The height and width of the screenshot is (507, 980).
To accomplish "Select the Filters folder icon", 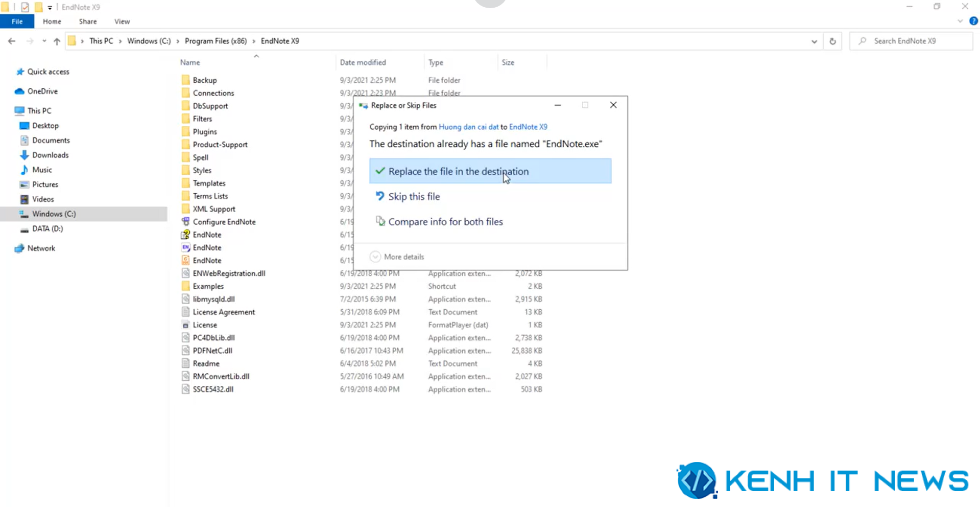I will pos(186,119).
